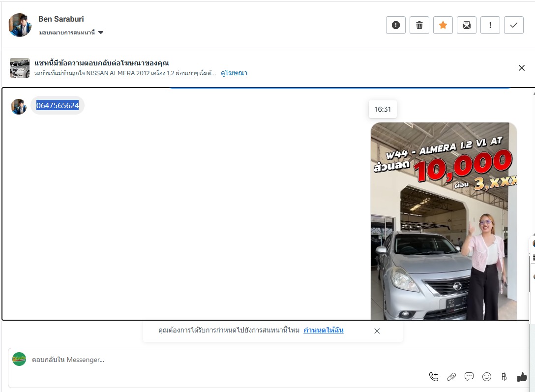This screenshot has width=535, height=392.
Task: Attach a file with paperclip
Action: pos(451,377)
